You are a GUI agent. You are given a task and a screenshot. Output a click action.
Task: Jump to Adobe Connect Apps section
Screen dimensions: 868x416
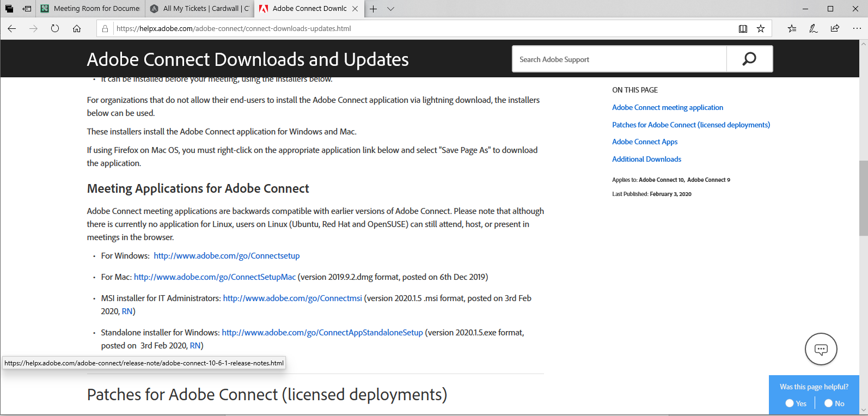645,142
